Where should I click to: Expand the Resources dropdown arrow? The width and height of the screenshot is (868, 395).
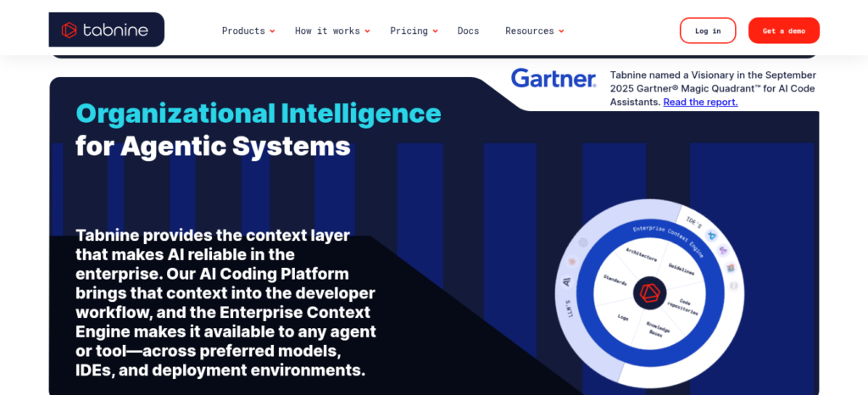click(561, 31)
